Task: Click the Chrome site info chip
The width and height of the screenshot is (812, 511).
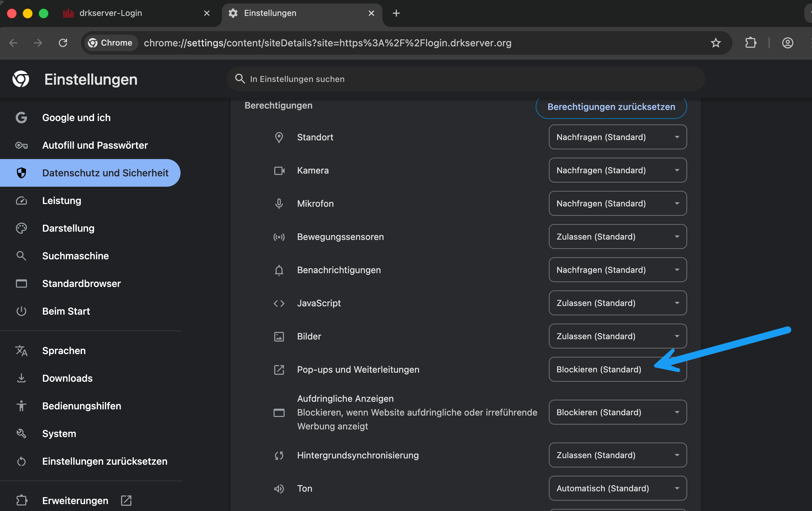Action: (110, 43)
